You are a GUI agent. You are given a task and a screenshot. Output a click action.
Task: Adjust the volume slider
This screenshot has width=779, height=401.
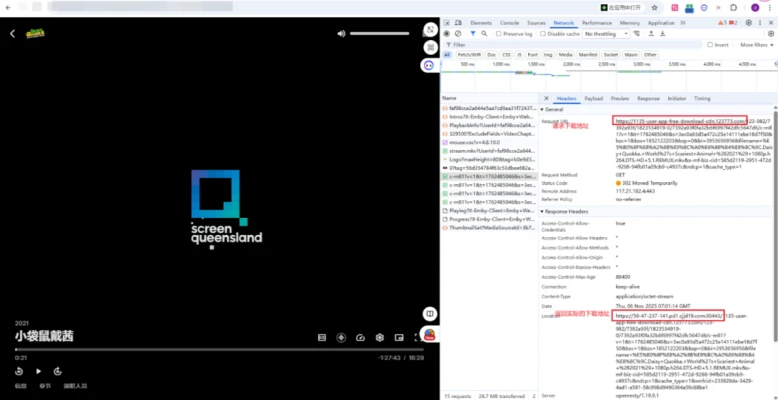380,33
